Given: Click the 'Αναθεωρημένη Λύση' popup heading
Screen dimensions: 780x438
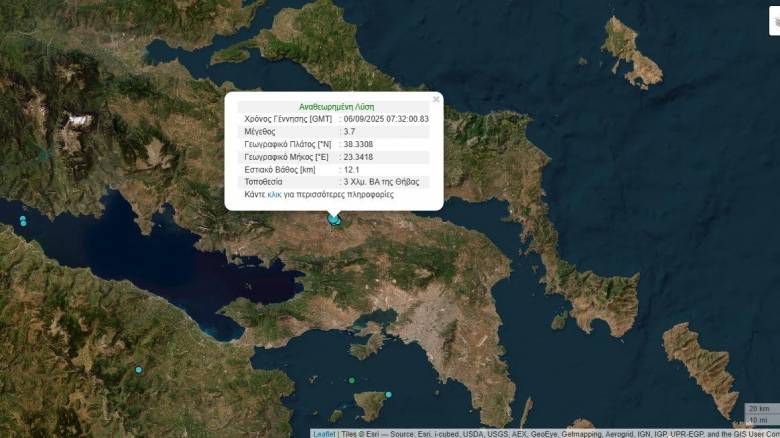Looking at the screenshot, I should click(336, 107).
